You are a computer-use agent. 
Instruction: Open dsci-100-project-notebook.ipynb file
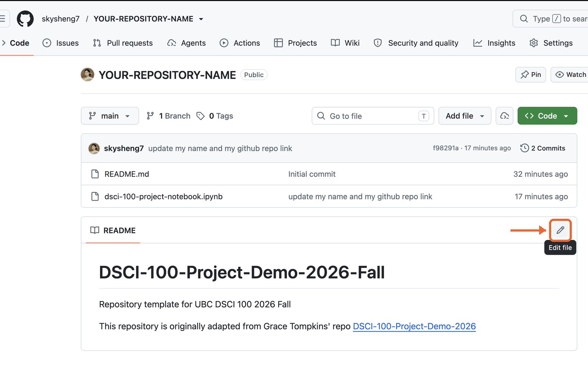coord(164,196)
